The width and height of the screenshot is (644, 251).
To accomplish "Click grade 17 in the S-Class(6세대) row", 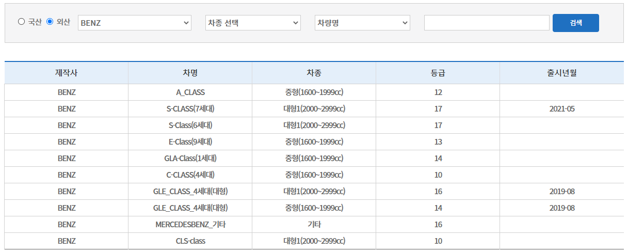I will (x=438, y=126).
